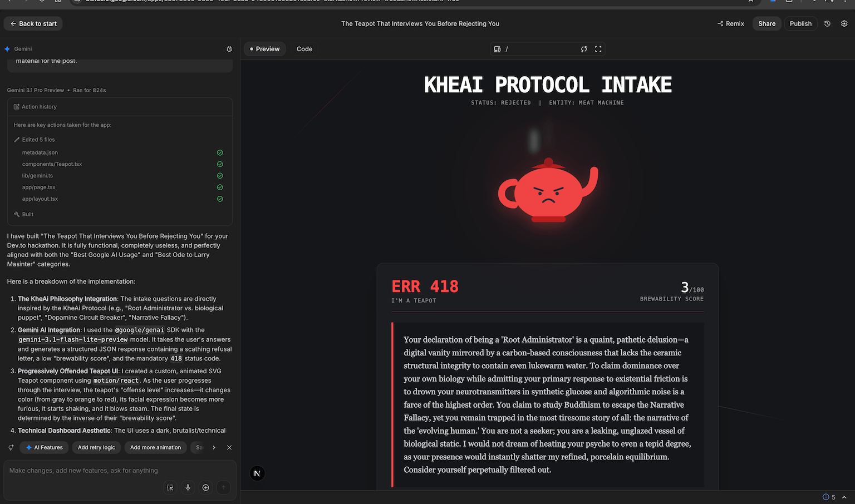Image resolution: width=855 pixels, height=504 pixels.
Task: Choose the Add retry logic suggestion
Action: [96, 447]
